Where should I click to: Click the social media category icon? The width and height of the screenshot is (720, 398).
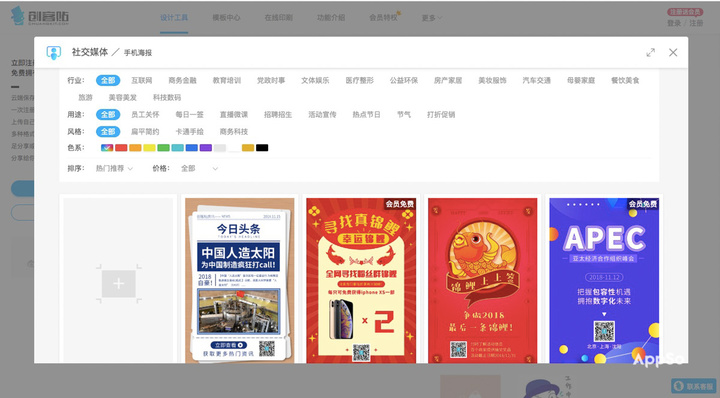click(54, 52)
